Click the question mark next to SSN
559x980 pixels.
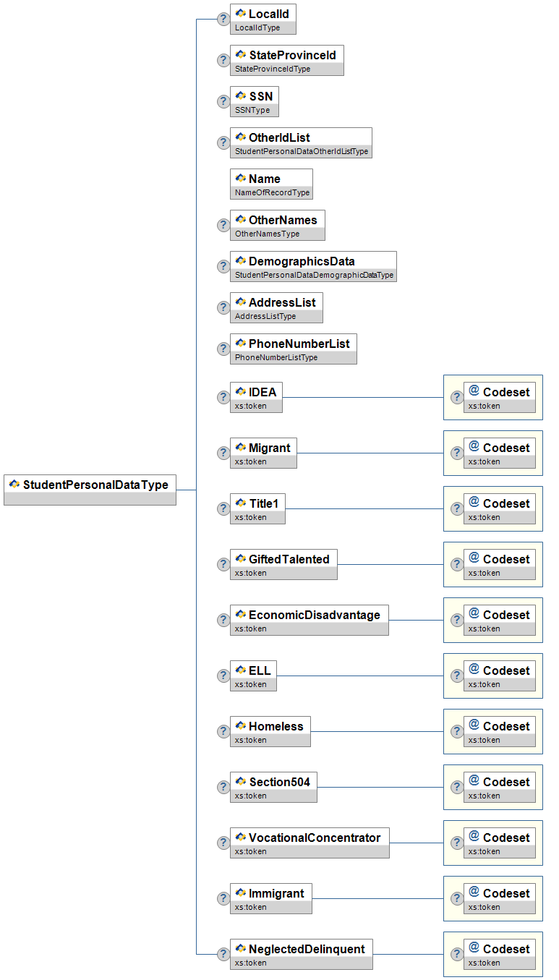(x=223, y=101)
